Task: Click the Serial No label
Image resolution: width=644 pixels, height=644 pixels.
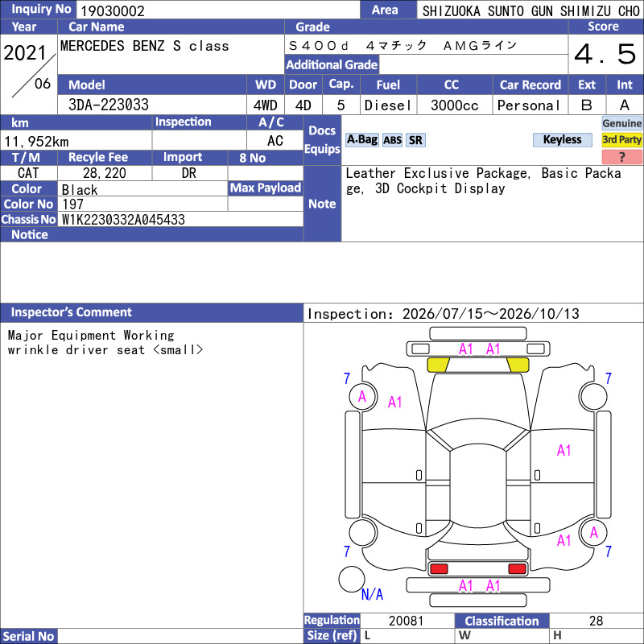Action: pos(28,636)
